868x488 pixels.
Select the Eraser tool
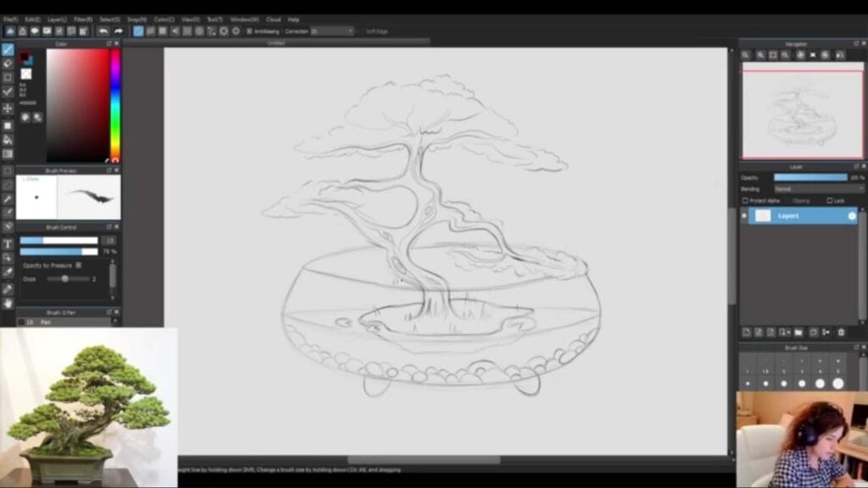[x=8, y=64]
